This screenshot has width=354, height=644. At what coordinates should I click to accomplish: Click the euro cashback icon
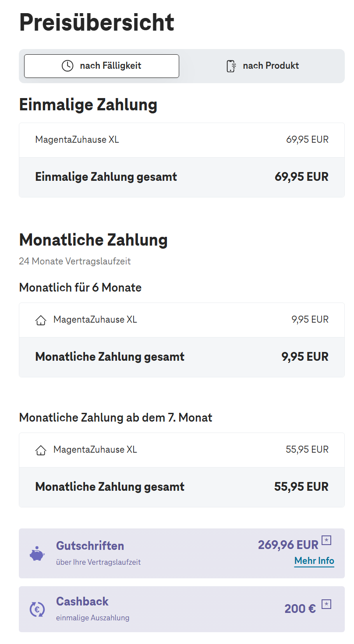point(37,609)
